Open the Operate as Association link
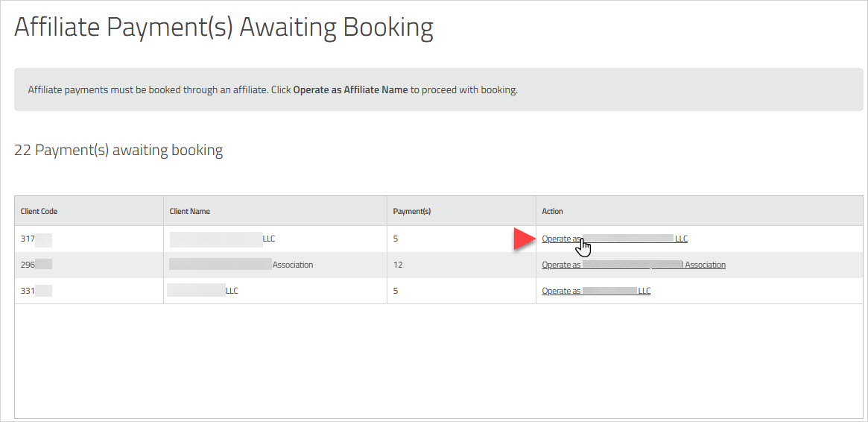 (x=633, y=265)
